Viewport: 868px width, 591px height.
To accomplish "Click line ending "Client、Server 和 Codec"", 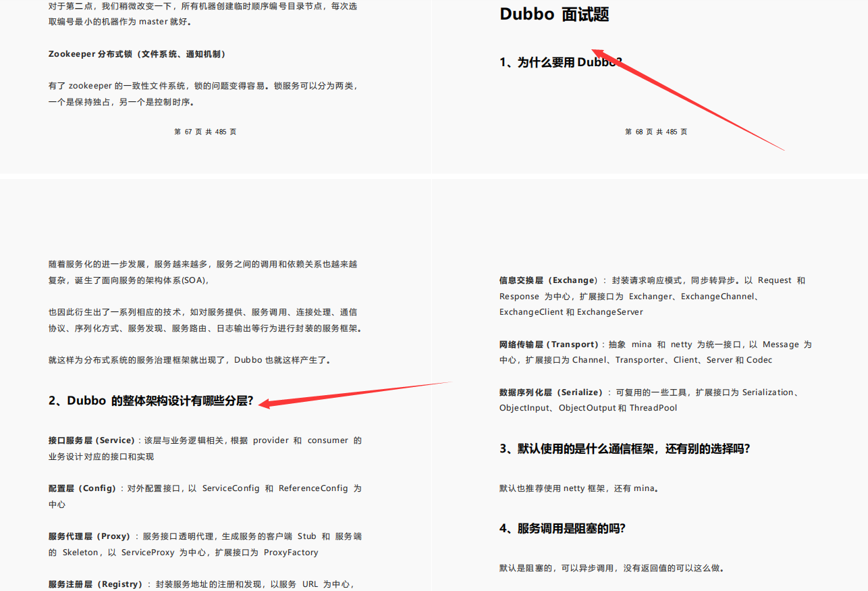I will coord(636,360).
